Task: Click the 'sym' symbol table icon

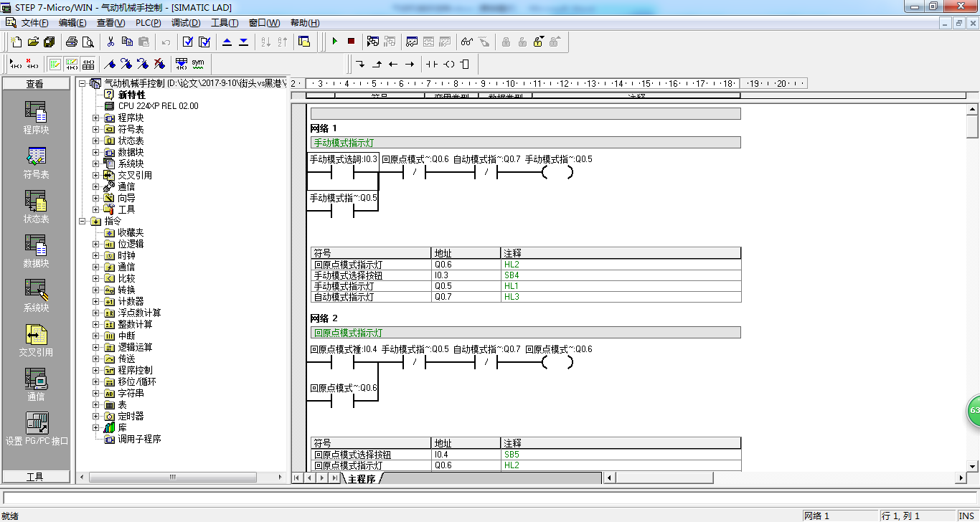Action: [x=198, y=64]
